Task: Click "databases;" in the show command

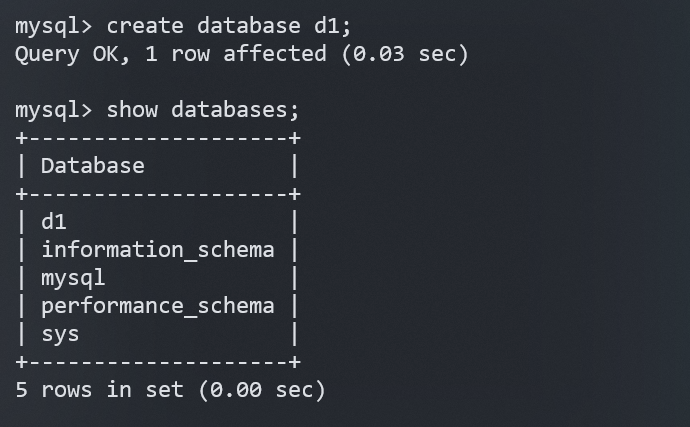Action: [236, 109]
